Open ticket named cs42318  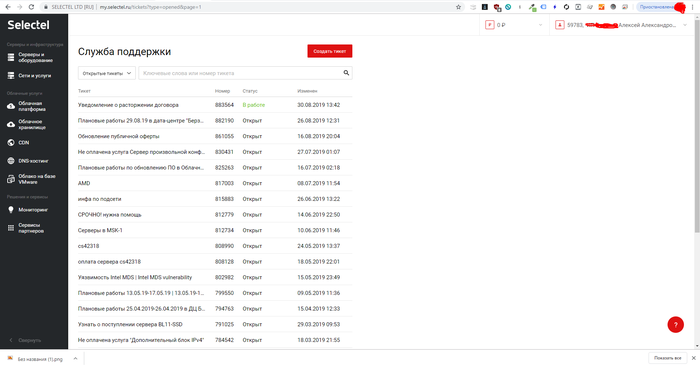click(88, 246)
